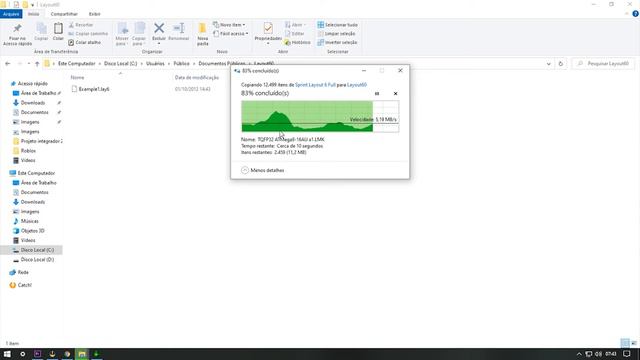Screen dimensions: 640x360
Task: Click Usuários in the address breadcrumb
Action: pyautogui.click(x=155, y=64)
